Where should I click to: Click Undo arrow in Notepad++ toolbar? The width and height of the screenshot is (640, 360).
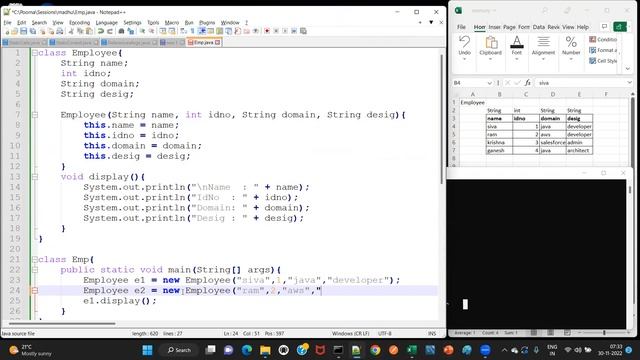click(100, 31)
